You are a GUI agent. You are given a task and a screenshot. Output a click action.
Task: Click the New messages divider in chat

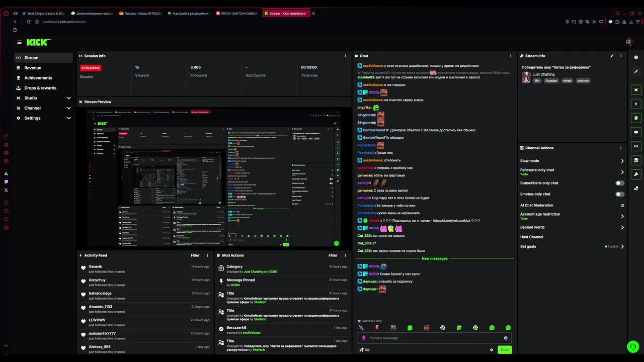coord(435,258)
